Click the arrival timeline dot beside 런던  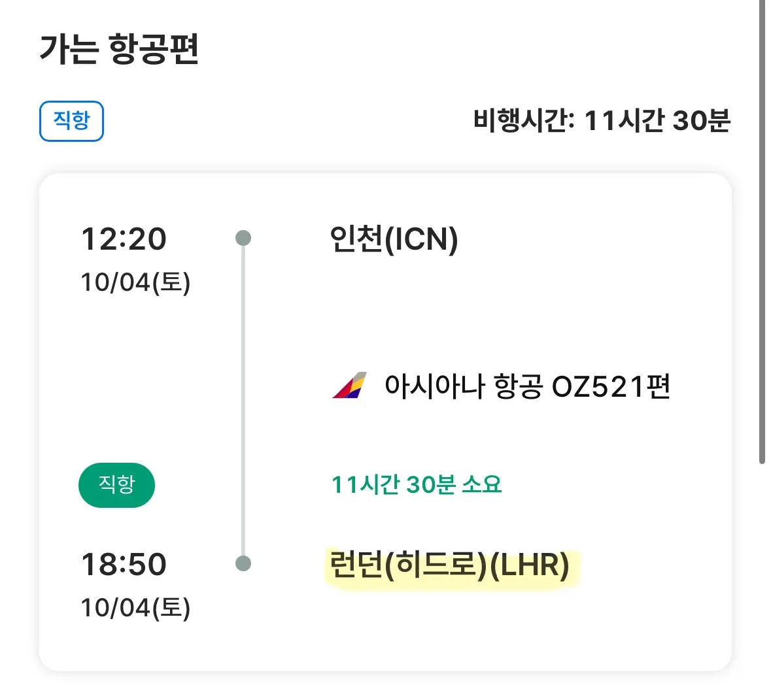243,563
